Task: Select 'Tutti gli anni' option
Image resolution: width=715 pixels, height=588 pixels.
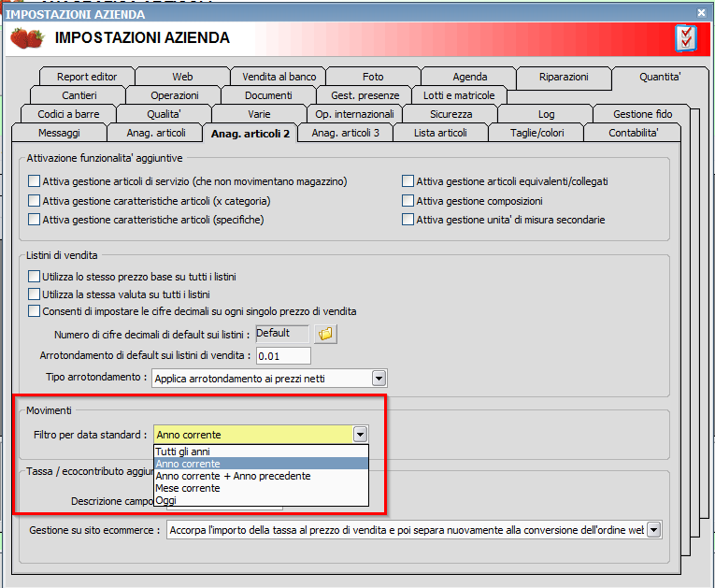Action: click(x=262, y=452)
